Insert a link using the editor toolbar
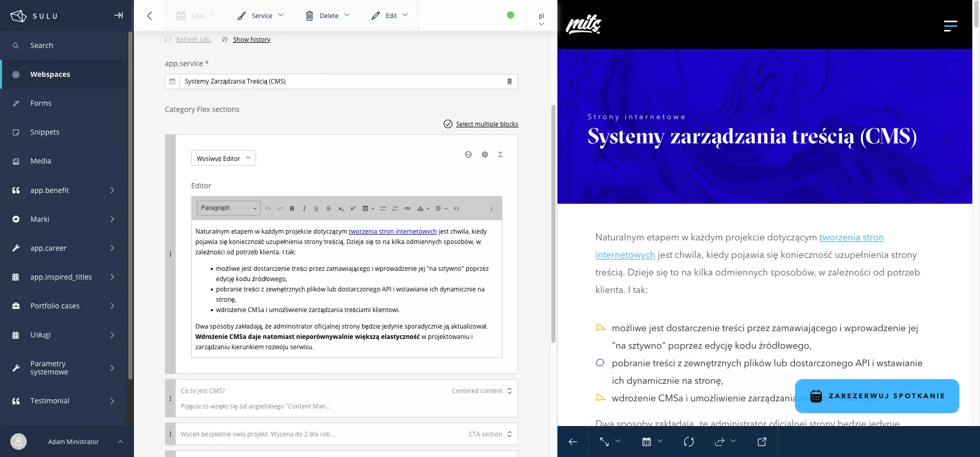The image size is (980, 457). (408, 209)
